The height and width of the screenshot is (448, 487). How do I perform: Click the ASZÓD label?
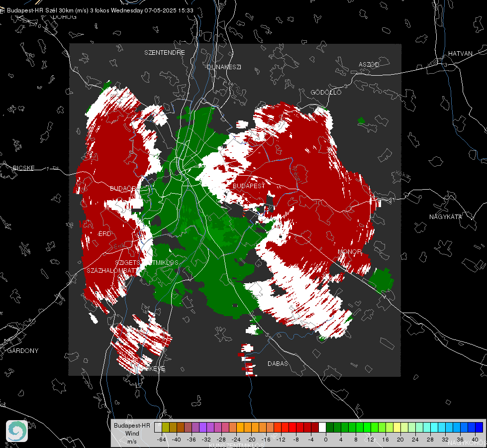point(369,64)
